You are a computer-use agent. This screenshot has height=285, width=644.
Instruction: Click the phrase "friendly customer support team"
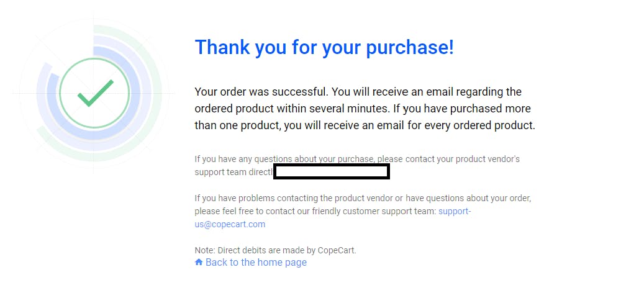pyautogui.click(x=373, y=211)
